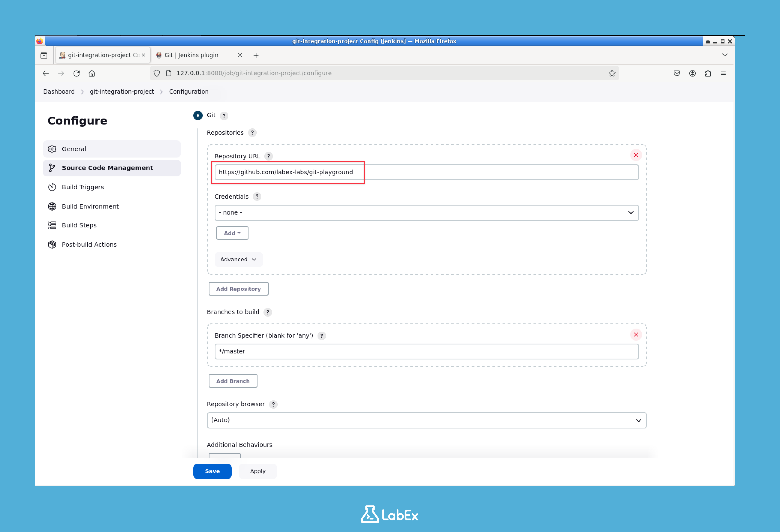780x532 pixels.
Task: Click the page reload icon in the toolbar
Action: [x=76, y=73]
